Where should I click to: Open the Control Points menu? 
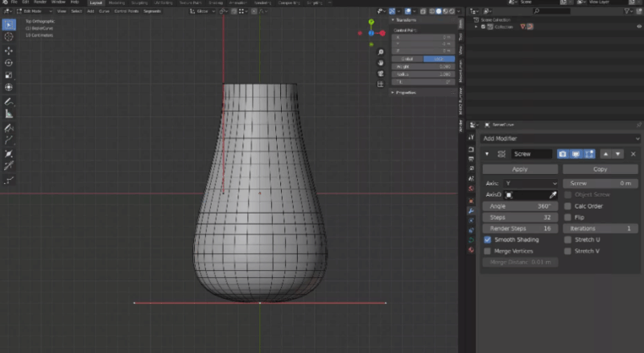tap(126, 11)
